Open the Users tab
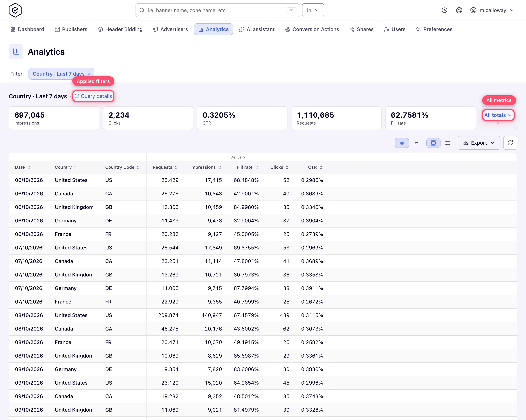Viewport: 526px width, 420px height. 395,29
